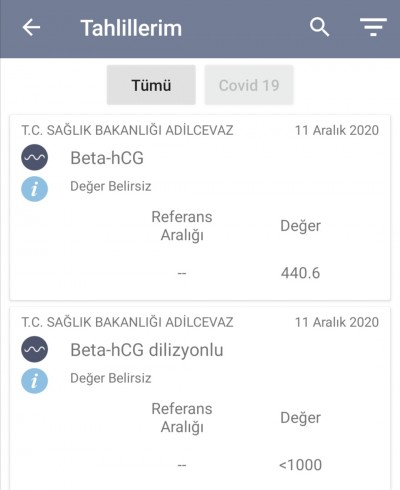Tap second card's T.C. Sağlık Bakanlığı Adilcevaz header
Viewport: 400px width, 490px height.
[x=127, y=322]
